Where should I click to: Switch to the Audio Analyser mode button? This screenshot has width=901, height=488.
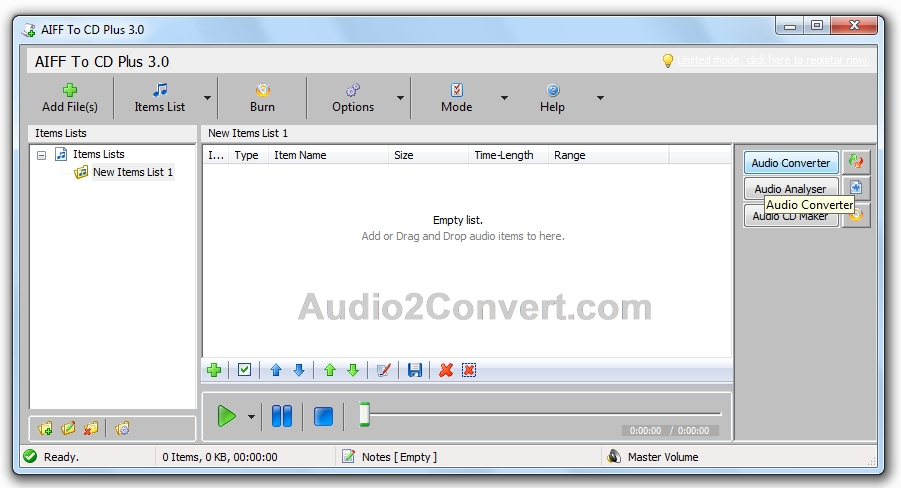coord(791,188)
